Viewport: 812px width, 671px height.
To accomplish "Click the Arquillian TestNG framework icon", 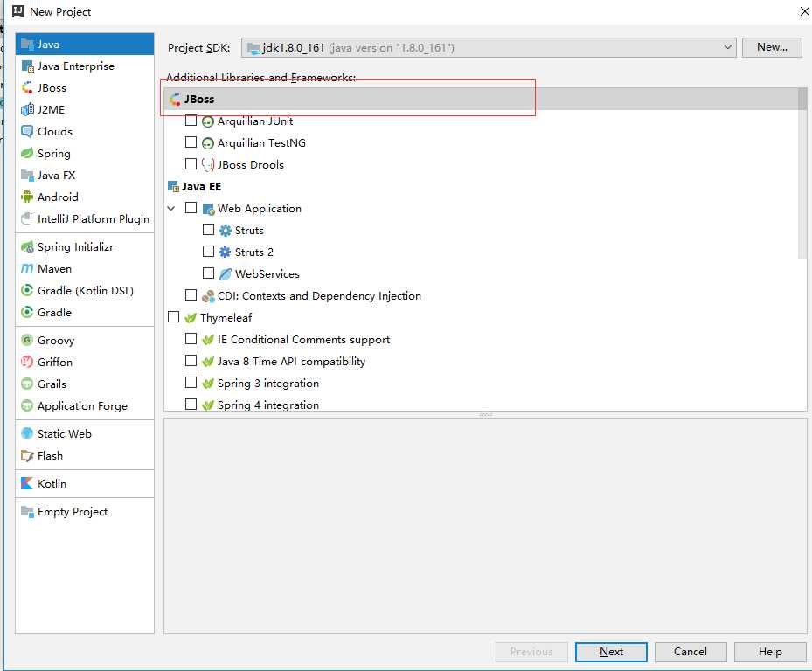I will (x=208, y=143).
